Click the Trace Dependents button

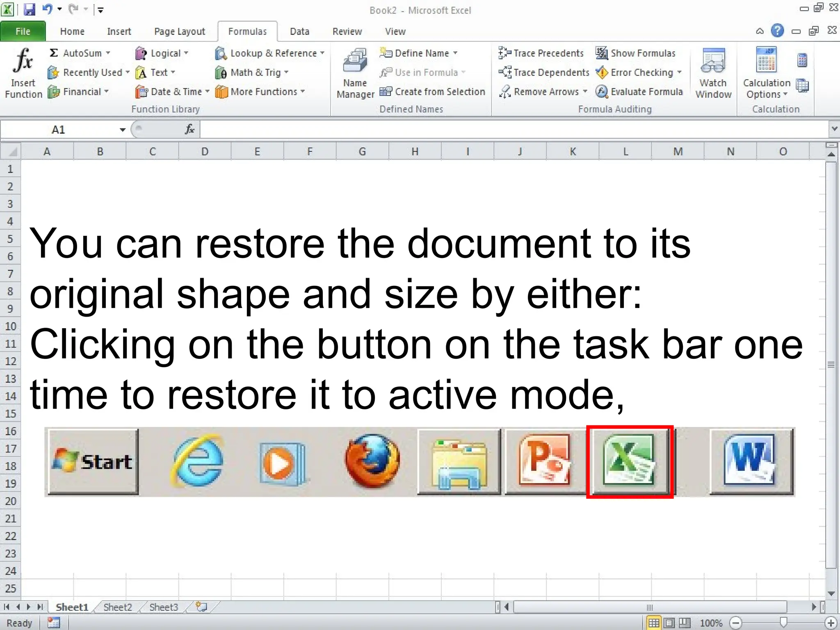click(x=544, y=73)
